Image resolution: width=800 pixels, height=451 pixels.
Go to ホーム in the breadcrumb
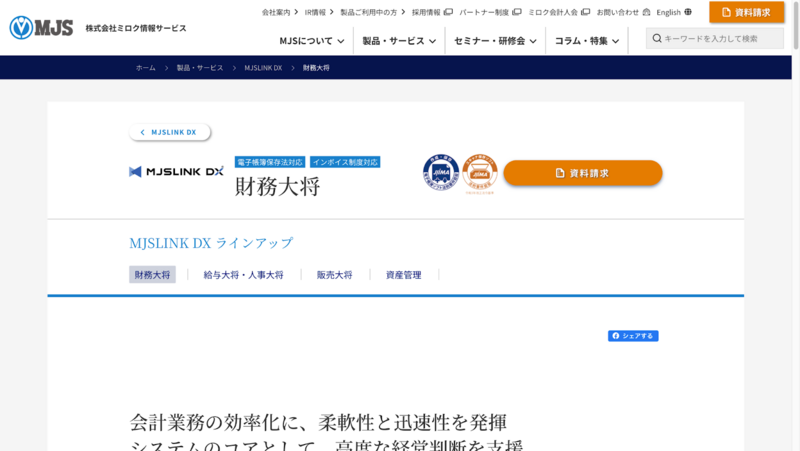[x=145, y=67]
